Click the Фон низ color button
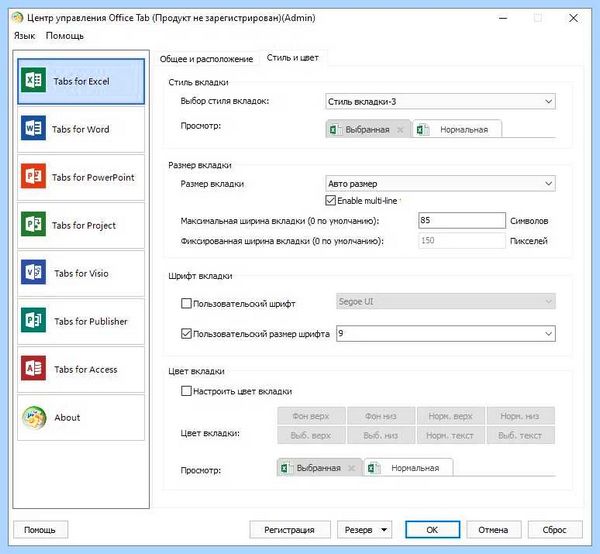600x554 pixels. 381,416
